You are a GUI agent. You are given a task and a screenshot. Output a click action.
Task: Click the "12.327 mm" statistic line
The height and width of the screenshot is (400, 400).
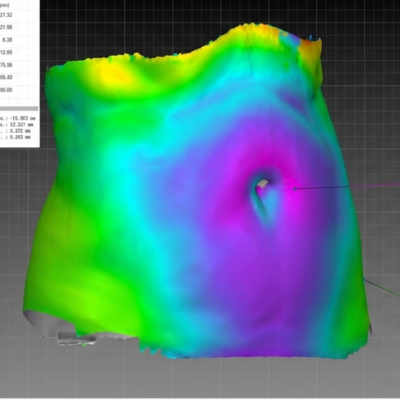pos(16,125)
